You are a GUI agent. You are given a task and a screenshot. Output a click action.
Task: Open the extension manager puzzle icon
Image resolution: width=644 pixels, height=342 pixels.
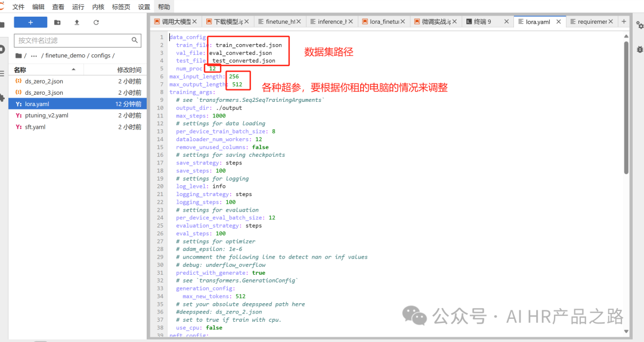(x=2, y=97)
